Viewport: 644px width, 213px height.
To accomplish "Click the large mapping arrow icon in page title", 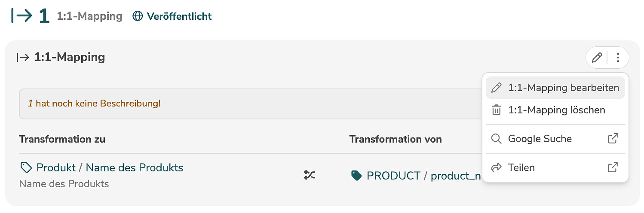I will coord(22,16).
